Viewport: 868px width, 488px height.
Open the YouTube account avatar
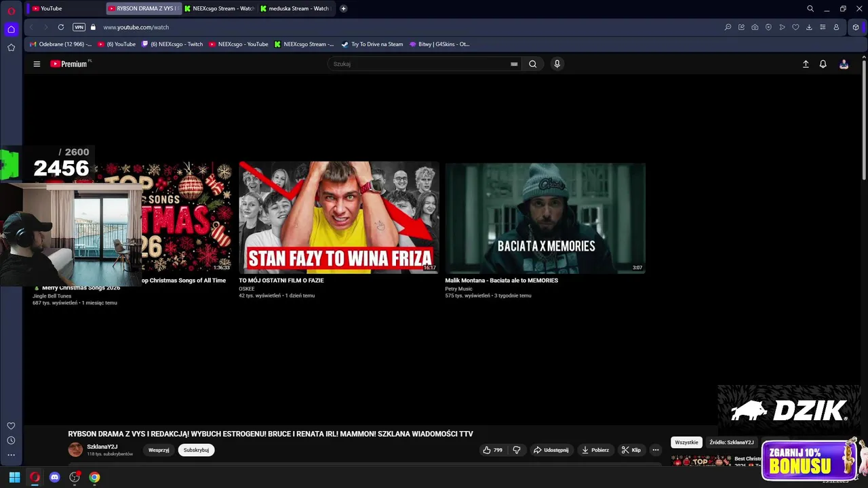coord(844,64)
